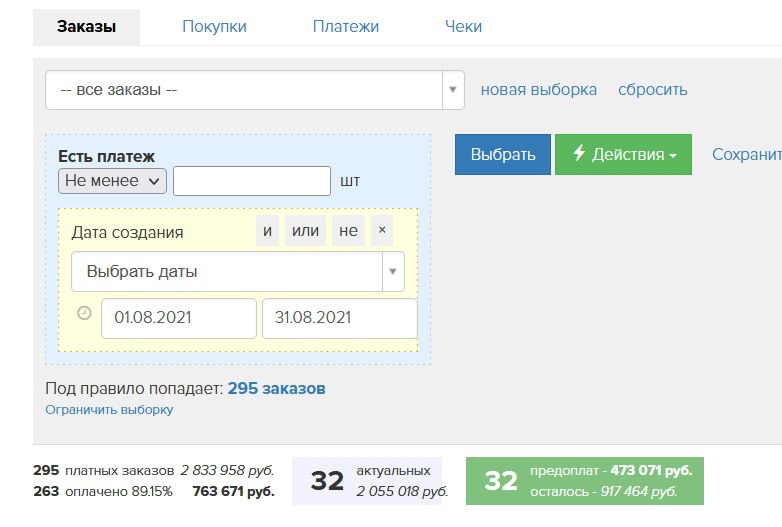This screenshot has width=782, height=527.
Task: Open the '-- все заказы --' selection dropdown
Action: coord(255,90)
